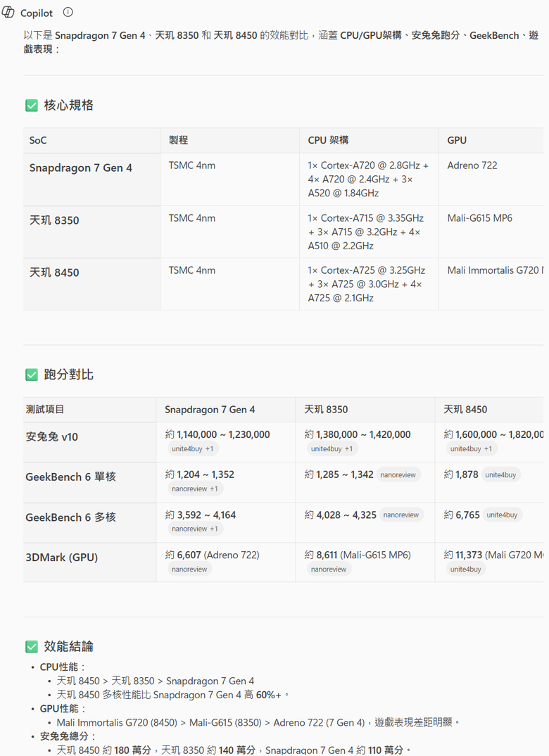Select 天玑 8350 row label in specs table
549x756 pixels.
54,220
